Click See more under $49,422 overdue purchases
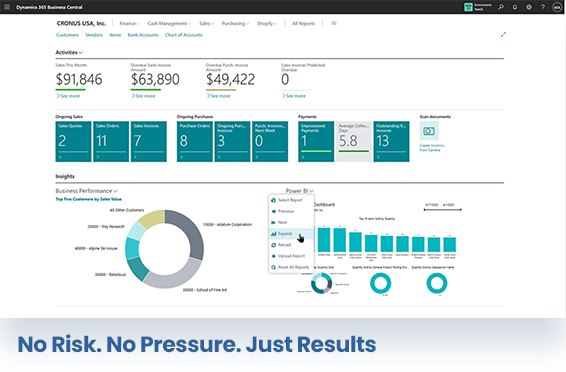This screenshot has width=566, height=372. tap(218, 96)
